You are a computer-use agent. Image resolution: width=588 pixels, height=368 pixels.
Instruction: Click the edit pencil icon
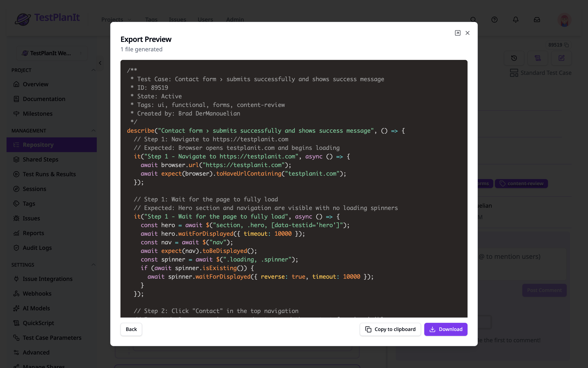[561, 58]
